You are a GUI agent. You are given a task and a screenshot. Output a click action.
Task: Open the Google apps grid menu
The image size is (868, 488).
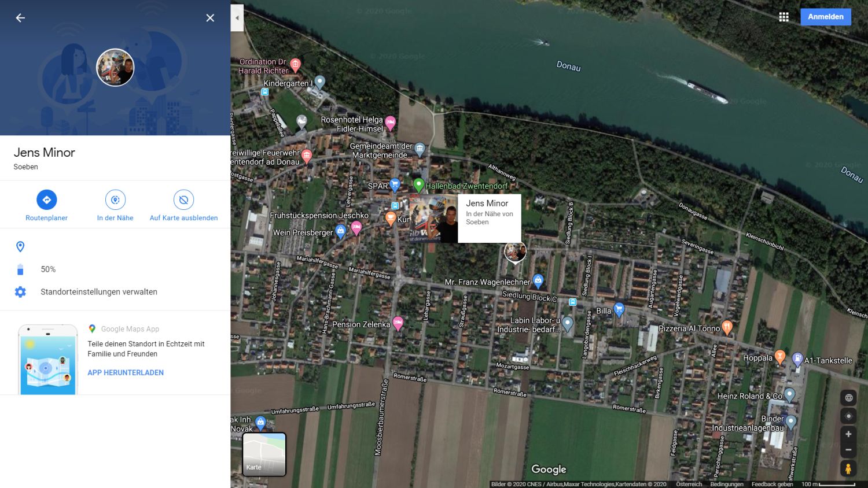[x=784, y=17]
